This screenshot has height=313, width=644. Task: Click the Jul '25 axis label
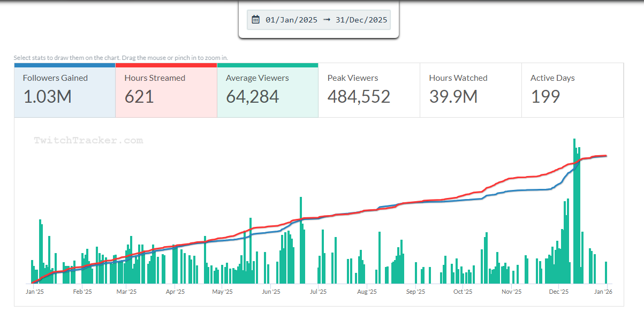[318, 292]
